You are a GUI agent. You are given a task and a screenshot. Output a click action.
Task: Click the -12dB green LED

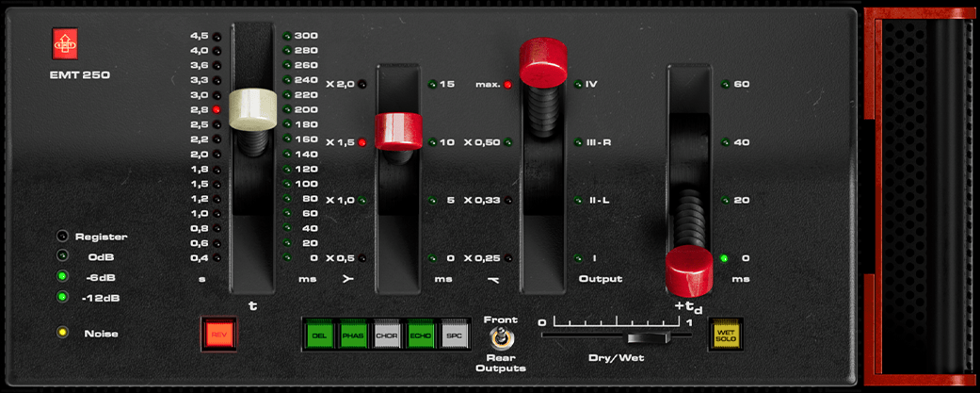[62, 297]
